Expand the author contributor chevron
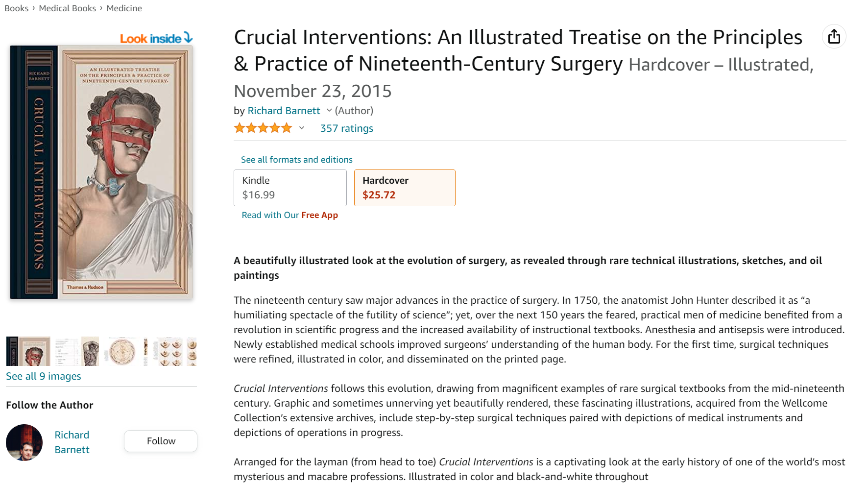The height and width of the screenshot is (484, 868). [329, 111]
